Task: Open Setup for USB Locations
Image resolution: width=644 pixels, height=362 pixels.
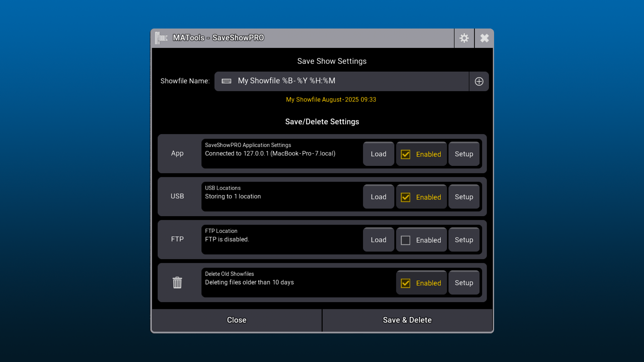Action: pos(464,197)
